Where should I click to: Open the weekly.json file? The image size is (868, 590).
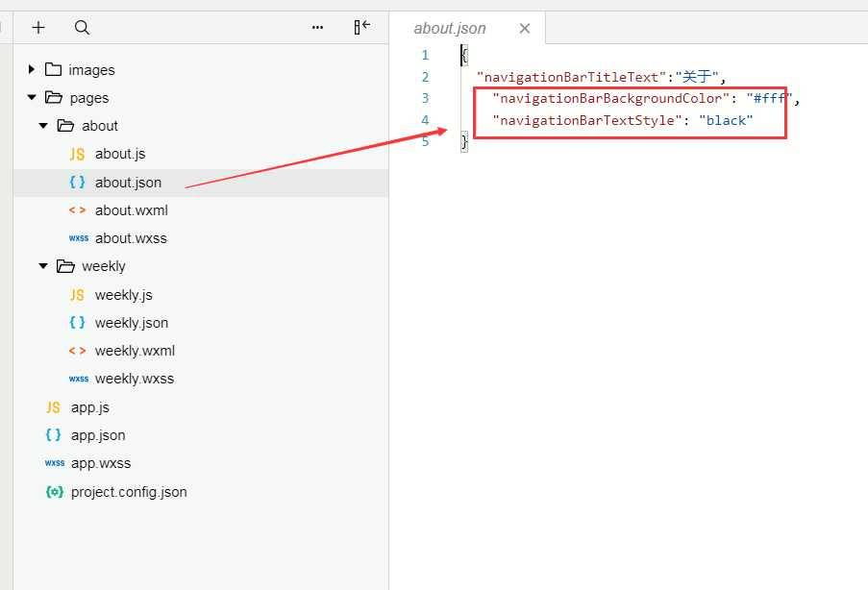(132, 323)
